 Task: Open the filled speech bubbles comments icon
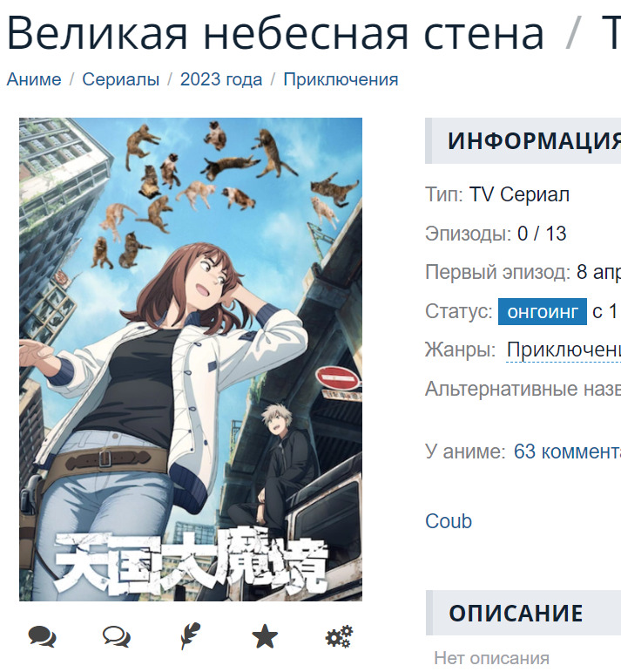(x=42, y=636)
